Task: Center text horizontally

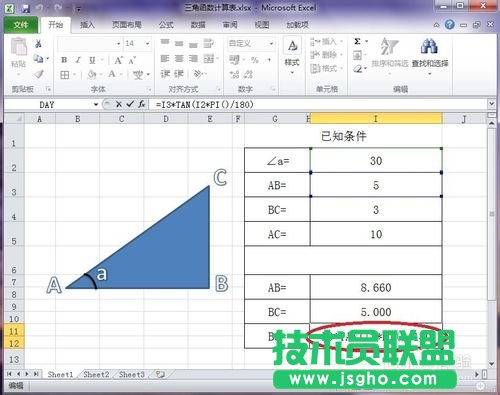Action: (x=179, y=59)
